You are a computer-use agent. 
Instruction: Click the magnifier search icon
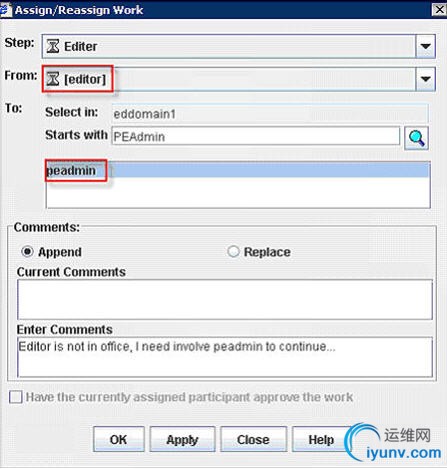[x=416, y=138]
